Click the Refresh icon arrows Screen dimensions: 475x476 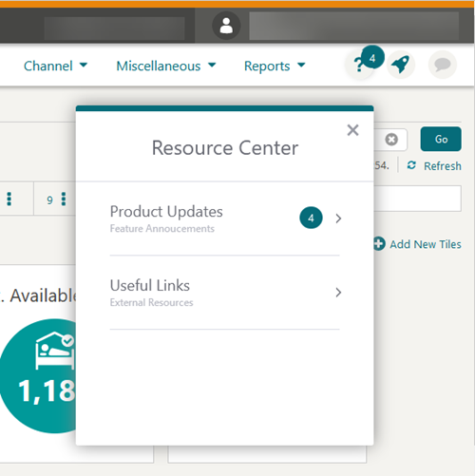pos(411,165)
